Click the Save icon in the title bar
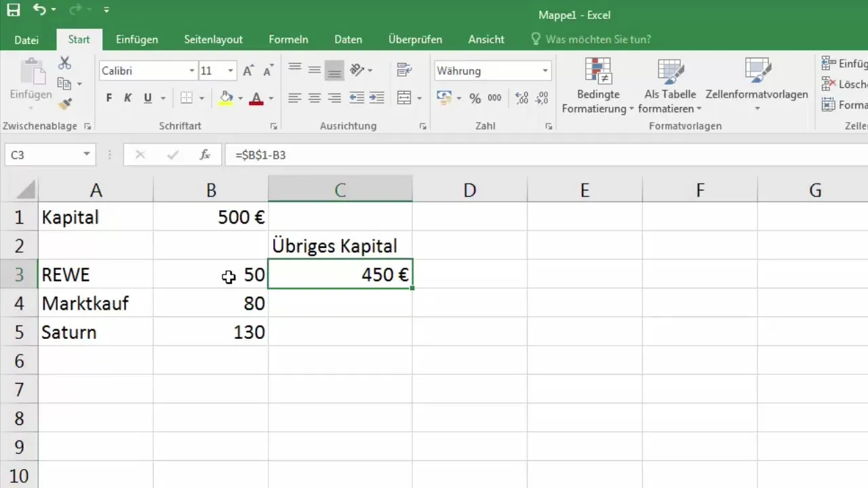868x488 pixels. [x=13, y=10]
